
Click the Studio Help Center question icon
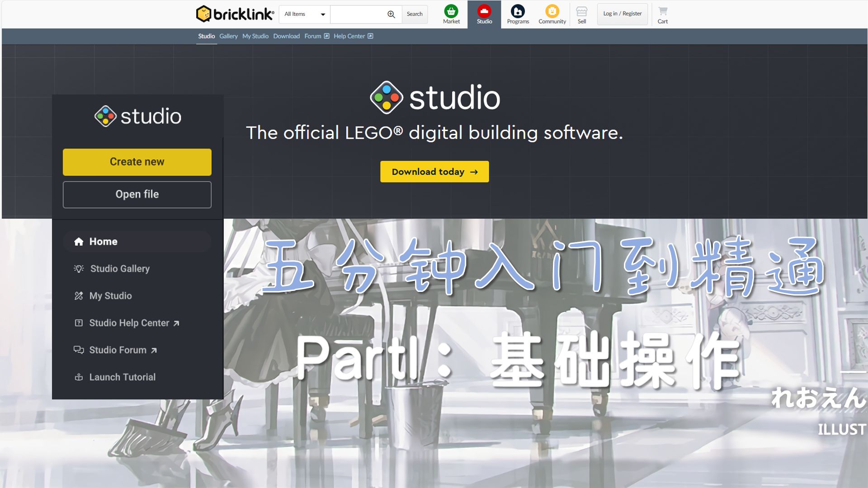79,323
